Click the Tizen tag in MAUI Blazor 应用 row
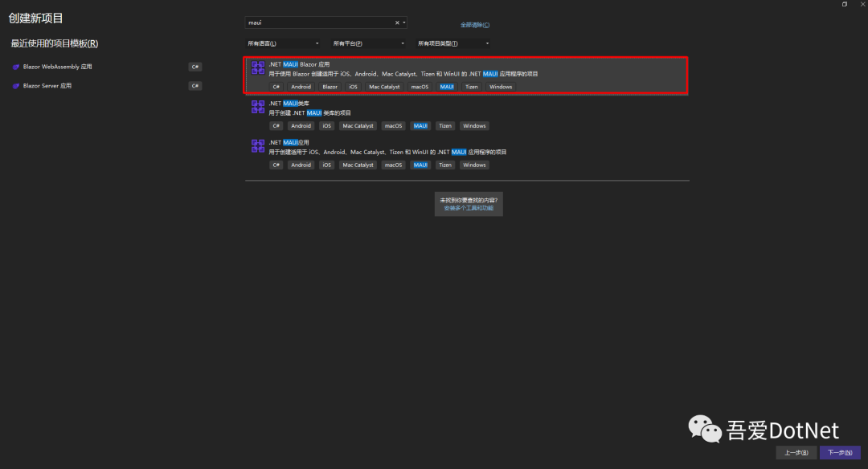The height and width of the screenshot is (469, 868). click(x=472, y=87)
